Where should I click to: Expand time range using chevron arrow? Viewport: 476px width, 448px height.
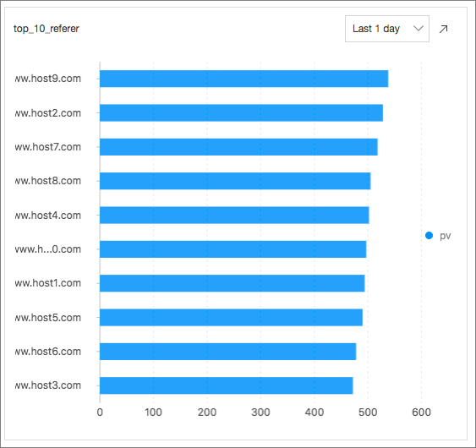419,29
